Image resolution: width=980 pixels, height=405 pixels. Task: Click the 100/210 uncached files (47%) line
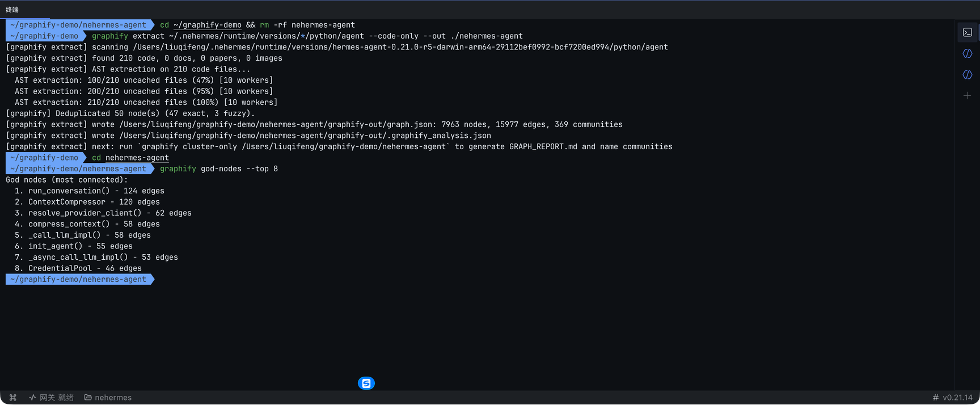click(x=144, y=81)
